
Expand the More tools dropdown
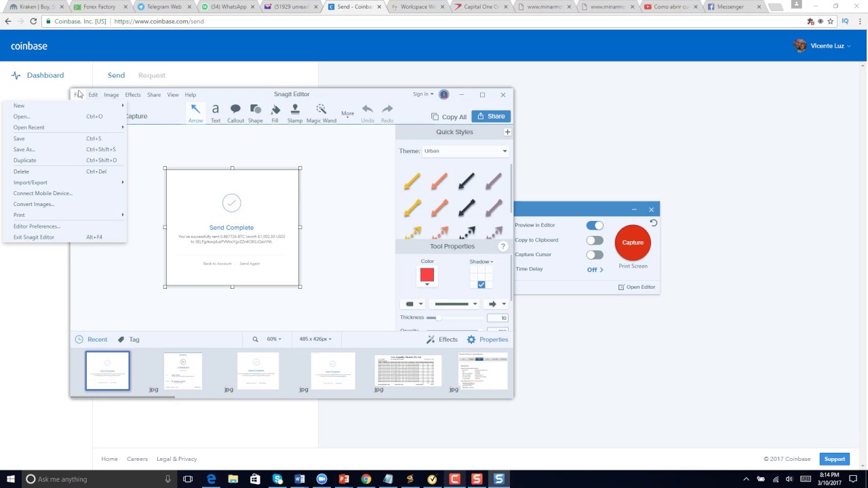(348, 114)
